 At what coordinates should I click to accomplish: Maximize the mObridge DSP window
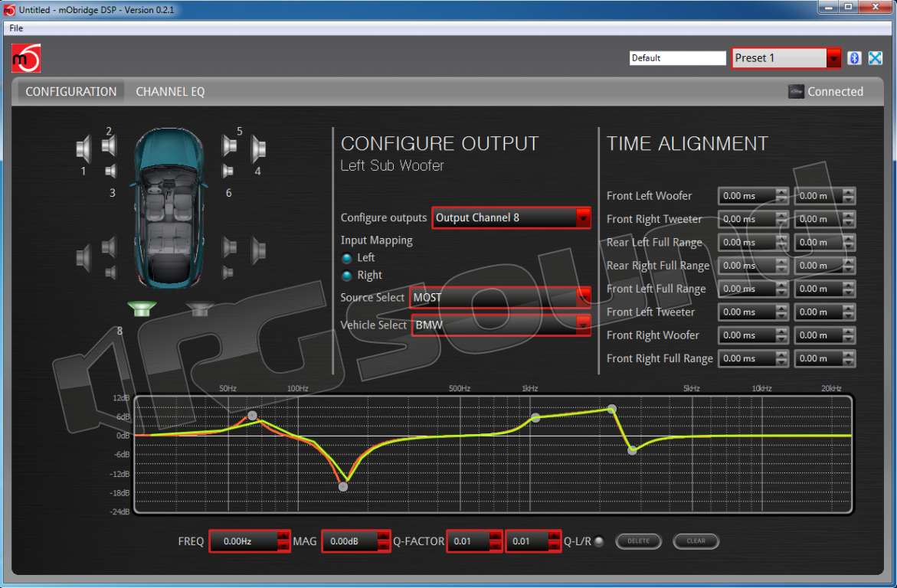tap(848, 7)
